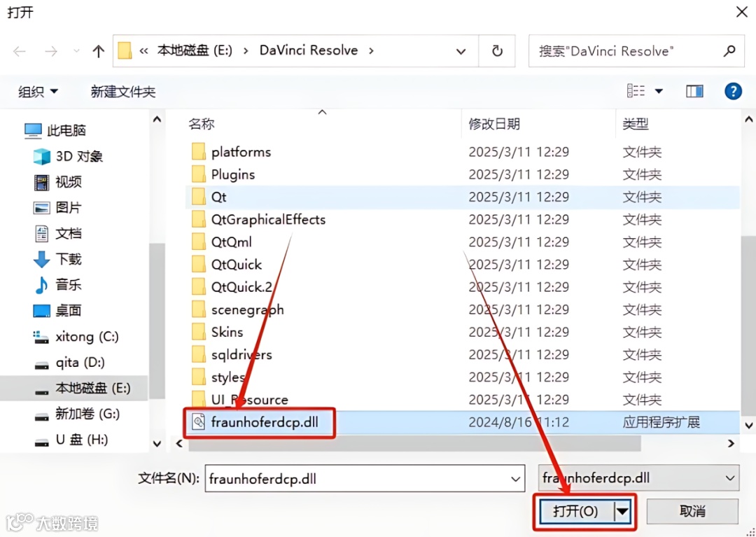Select 本地磁盘 (E:) in sidebar
Image resolution: width=756 pixels, height=537 pixels.
[73, 388]
